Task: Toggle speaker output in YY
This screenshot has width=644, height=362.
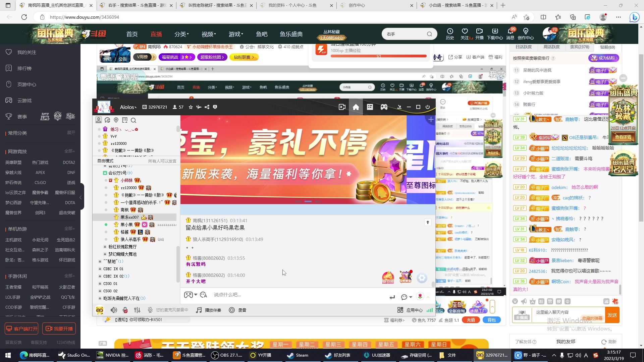Action: point(114,310)
